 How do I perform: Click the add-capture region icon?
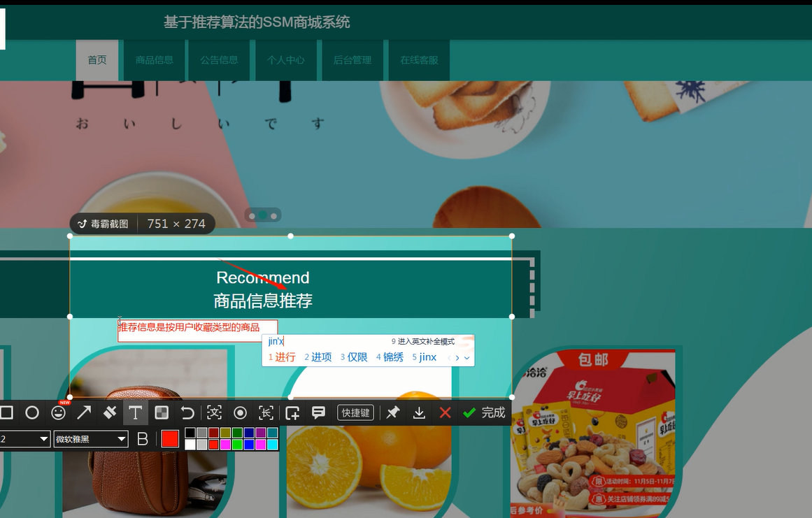pyautogui.click(x=292, y=412)
